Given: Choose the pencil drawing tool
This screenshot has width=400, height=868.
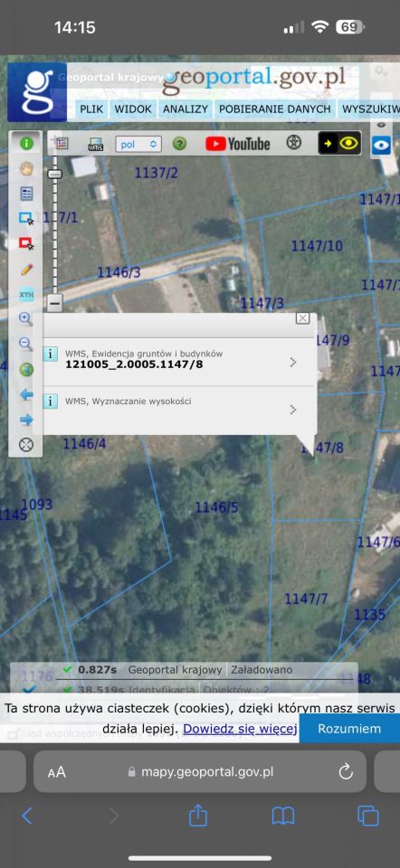Looking at the screenshot, I should click(26, 269).
